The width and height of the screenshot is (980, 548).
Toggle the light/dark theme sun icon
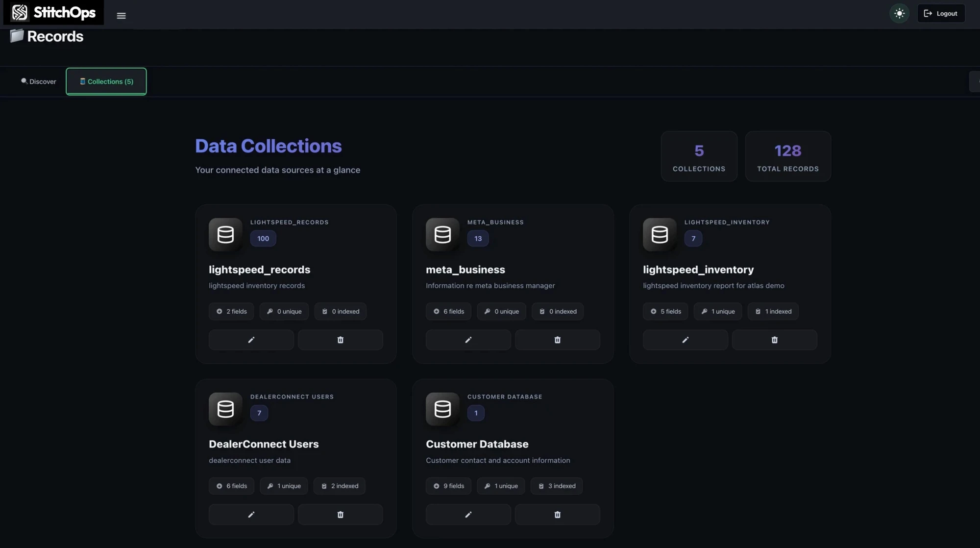pyautogui.click(x=899, y=13)
